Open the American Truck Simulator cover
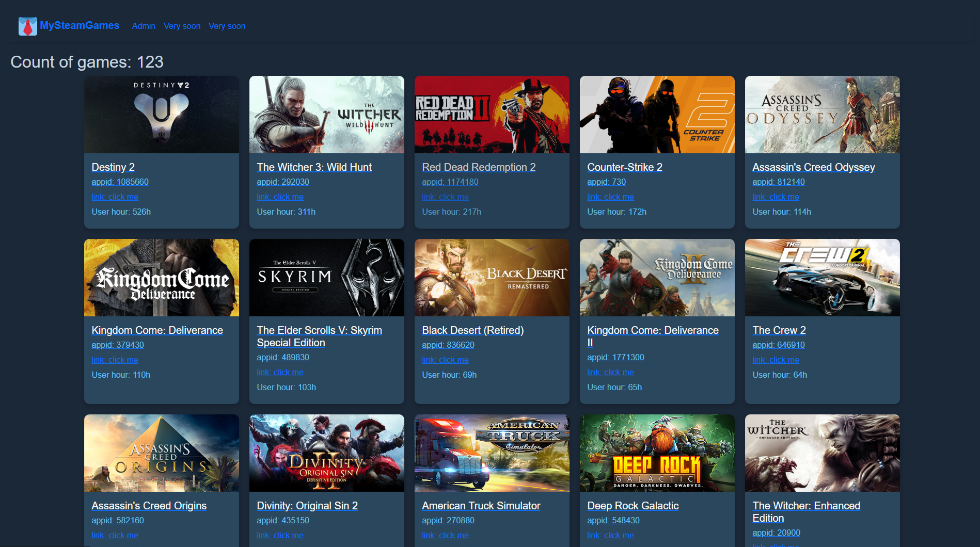The width and height of the screenshot is (980, 547). pyautogui.click(x=492, y=453)
